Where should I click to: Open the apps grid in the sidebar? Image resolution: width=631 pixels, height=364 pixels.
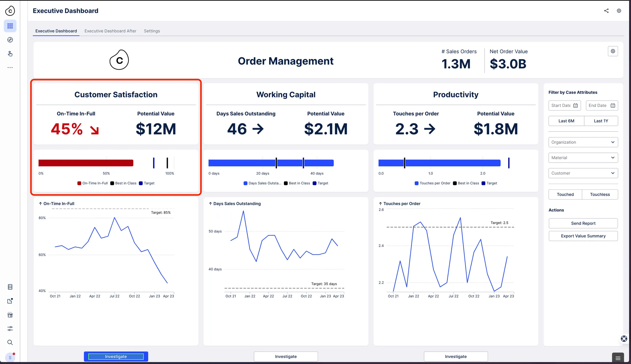(x=10, y=26)
